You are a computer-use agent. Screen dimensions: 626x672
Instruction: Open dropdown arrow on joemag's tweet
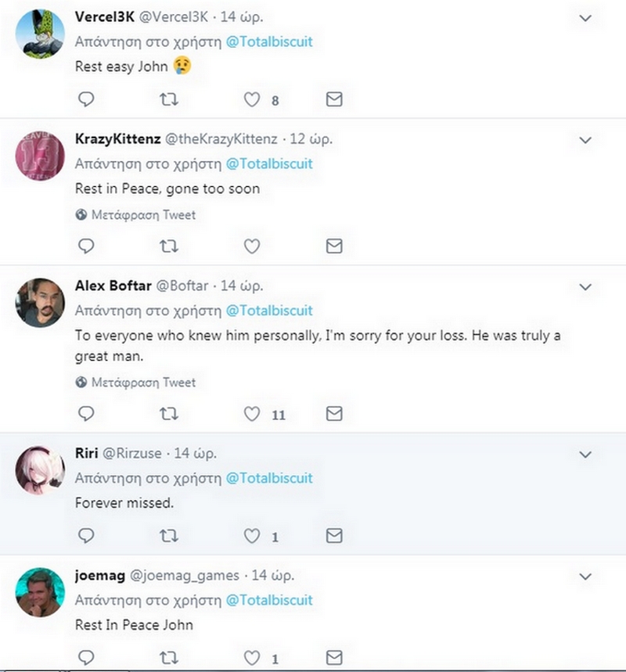pos(585,577)
